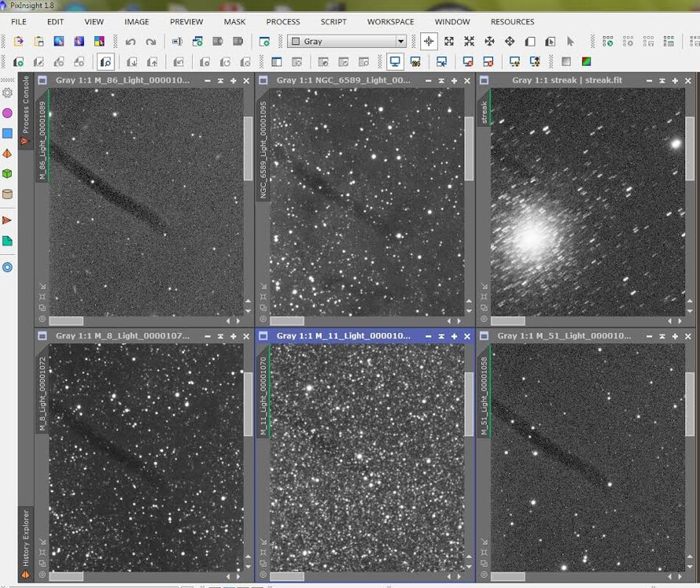Select the Zoom In mode icon
The width and height of the screenshot is (700, 588).
(x=449, y=42)
